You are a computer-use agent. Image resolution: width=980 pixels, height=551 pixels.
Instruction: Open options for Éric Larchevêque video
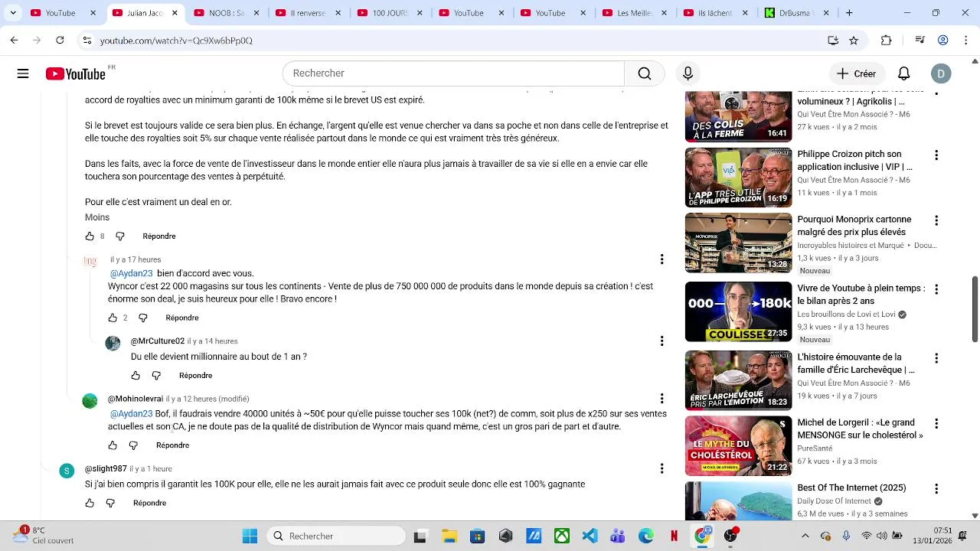pos(936,358)
